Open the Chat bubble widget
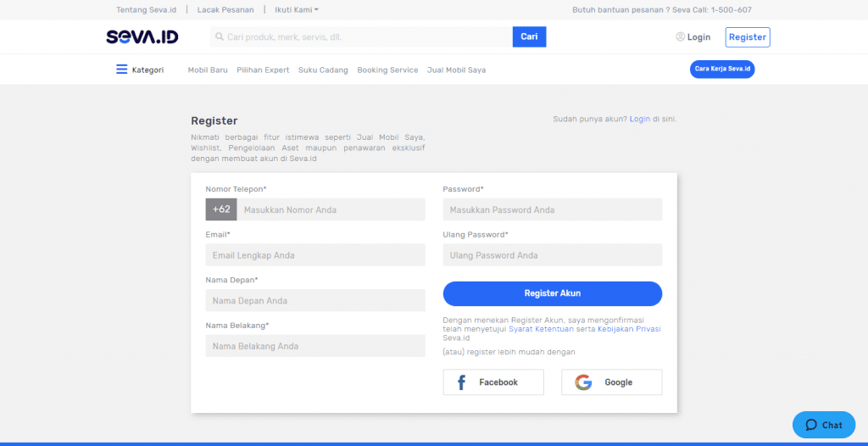The height and width of the screenshot is (446, 868). (x=824, y=425)
